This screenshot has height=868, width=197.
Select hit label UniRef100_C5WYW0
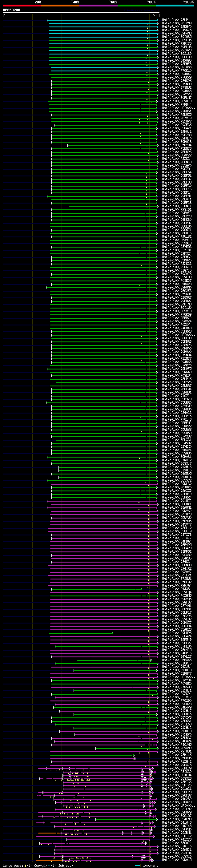click(177, 518)
